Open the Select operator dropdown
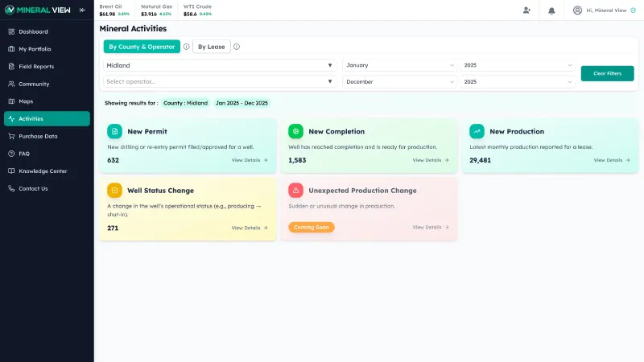This screenshot has width=644, height=362. pos(220,82)
